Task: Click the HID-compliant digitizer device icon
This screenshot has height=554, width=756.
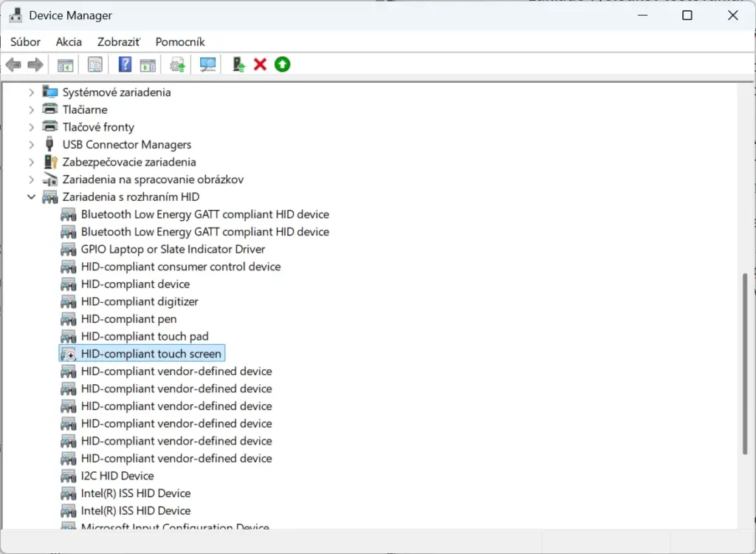Action: 69,301
